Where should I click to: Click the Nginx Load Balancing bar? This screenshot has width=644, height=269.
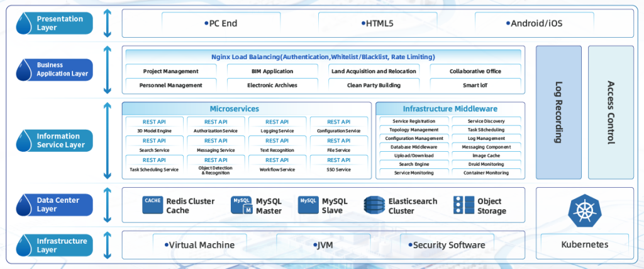click(323, 57)
